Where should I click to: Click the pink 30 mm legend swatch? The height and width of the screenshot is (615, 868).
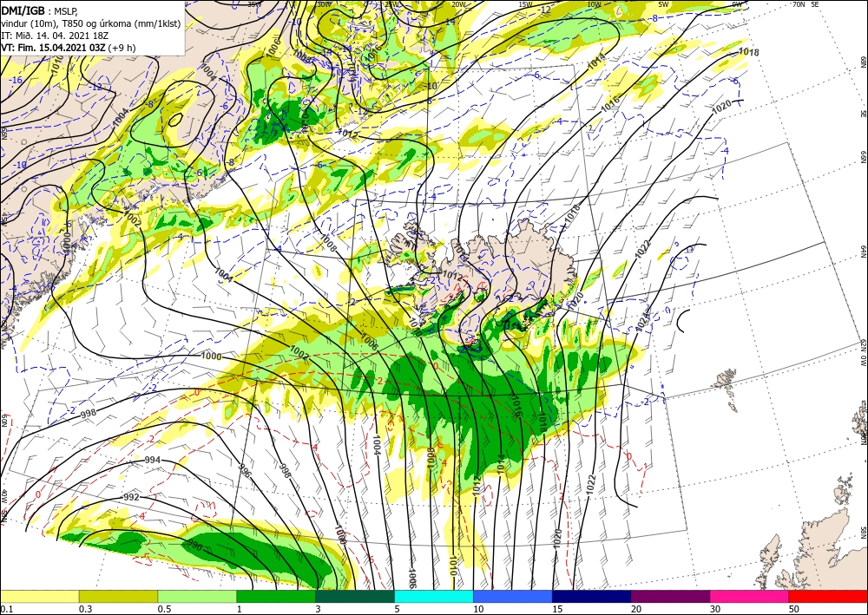pyautogui.click(x=750, y=596)
